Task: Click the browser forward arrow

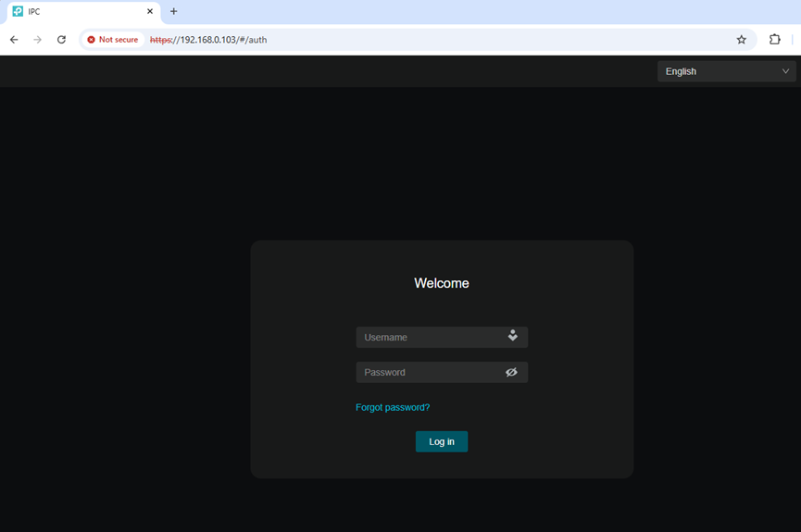Action: pyautogui.click(x=37, y=39)
